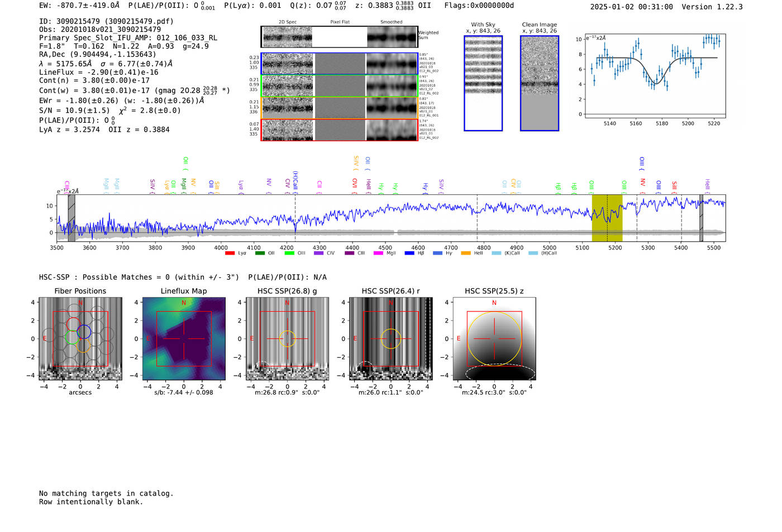782x532 pixels.
Task: Click the "S/N = 10.9(±1.5)" value
Action: click(74, 111)
